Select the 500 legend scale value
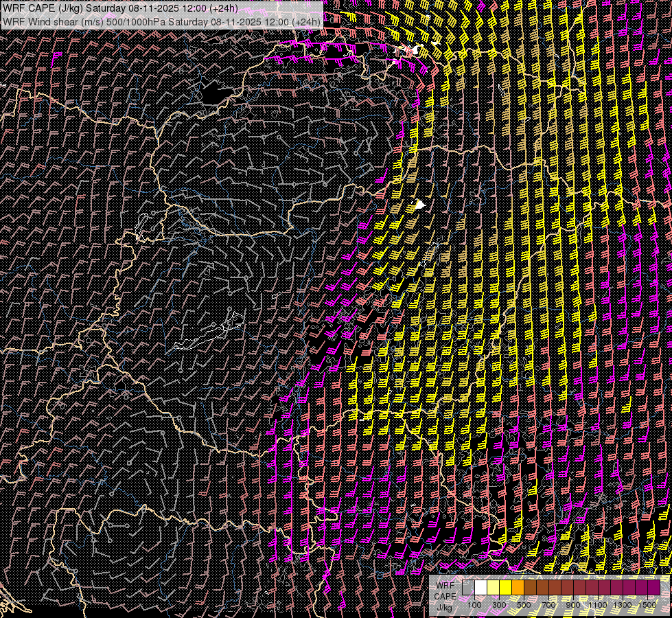Viewport: 672px width, 618px height. pyautogui.click(x=524, y=604)
